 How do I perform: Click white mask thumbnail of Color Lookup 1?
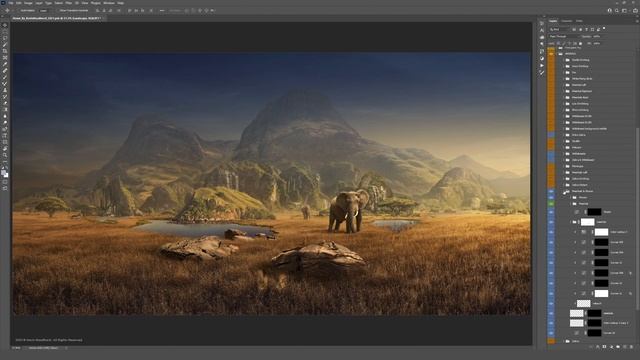pyautogui.click(x=601, y=232)
